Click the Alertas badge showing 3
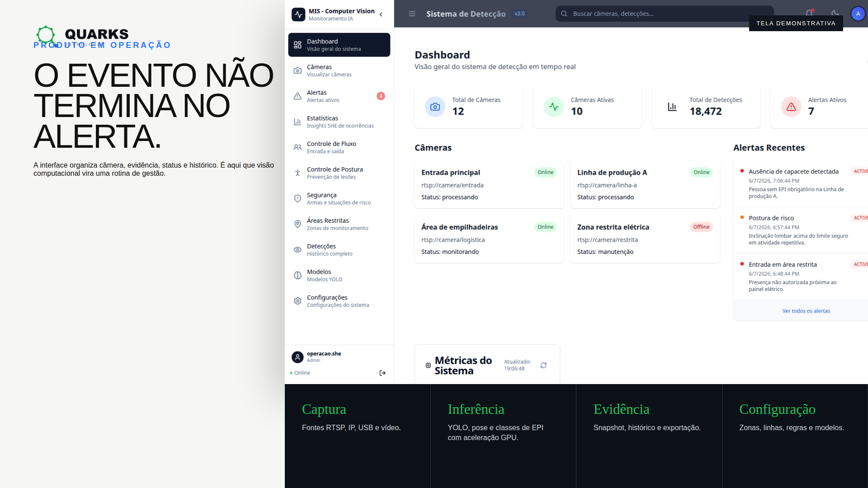 click(x=381, y=96)
